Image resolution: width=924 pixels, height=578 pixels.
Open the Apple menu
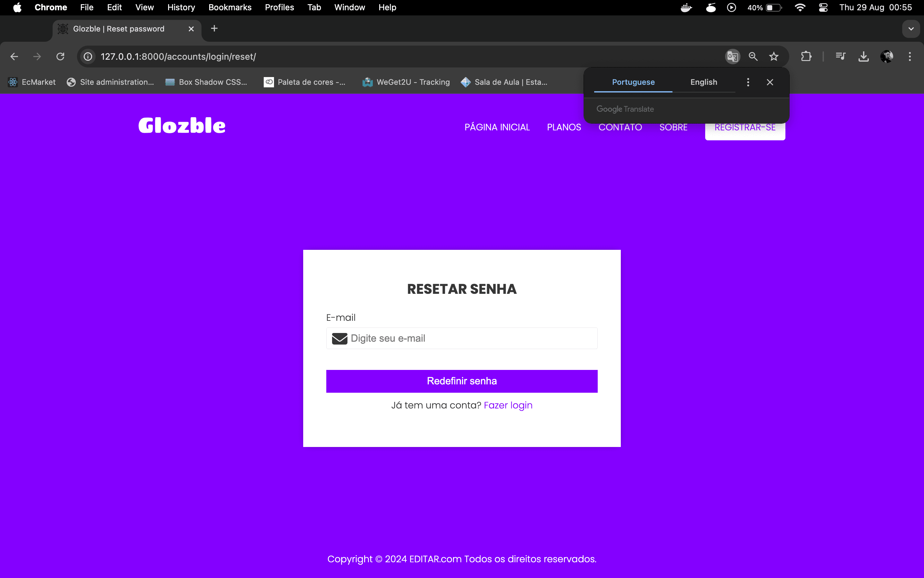(17, 8)
